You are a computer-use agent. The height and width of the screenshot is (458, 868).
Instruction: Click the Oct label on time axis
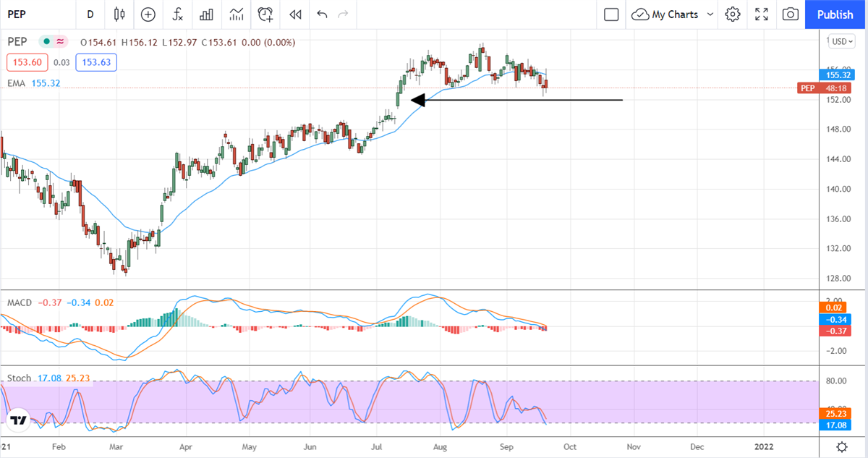[569, 447]
